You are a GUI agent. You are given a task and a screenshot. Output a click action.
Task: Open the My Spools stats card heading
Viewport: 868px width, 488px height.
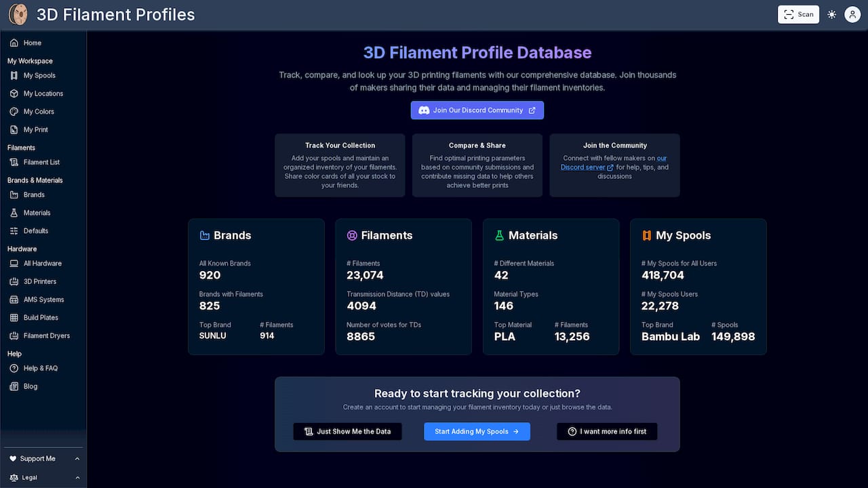click(x=684, y=235)
